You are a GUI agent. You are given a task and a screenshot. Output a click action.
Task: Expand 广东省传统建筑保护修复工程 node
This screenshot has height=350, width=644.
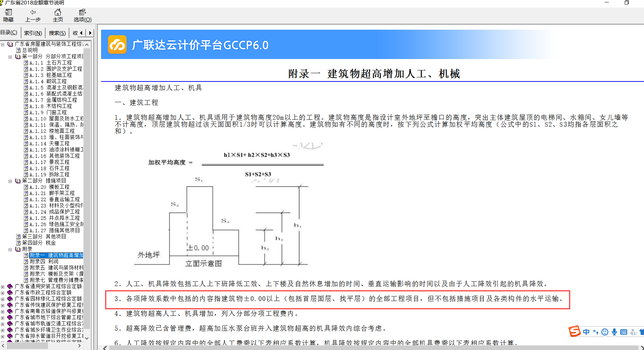pos(3,305)
